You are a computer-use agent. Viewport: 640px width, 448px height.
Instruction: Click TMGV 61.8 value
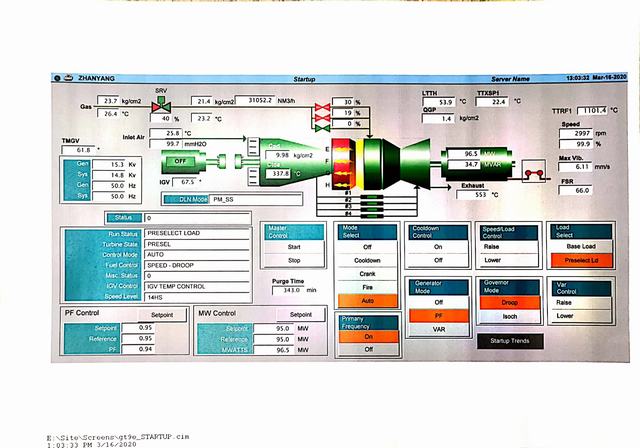coord(78,150)
